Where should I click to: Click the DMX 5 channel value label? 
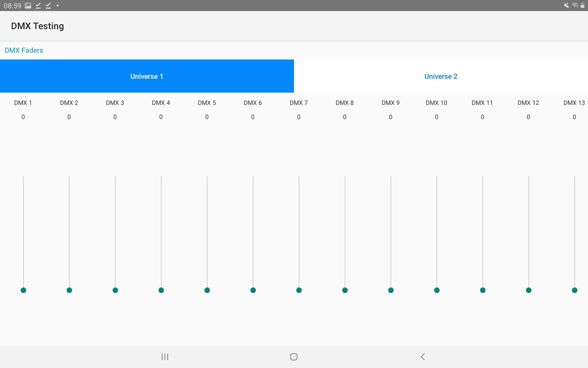[207, 117]
